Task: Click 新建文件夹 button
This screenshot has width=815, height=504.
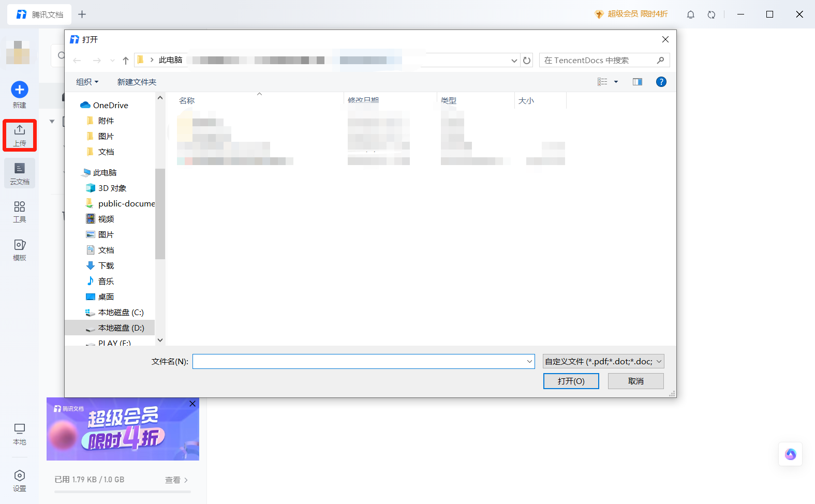Action: (137, 82)
